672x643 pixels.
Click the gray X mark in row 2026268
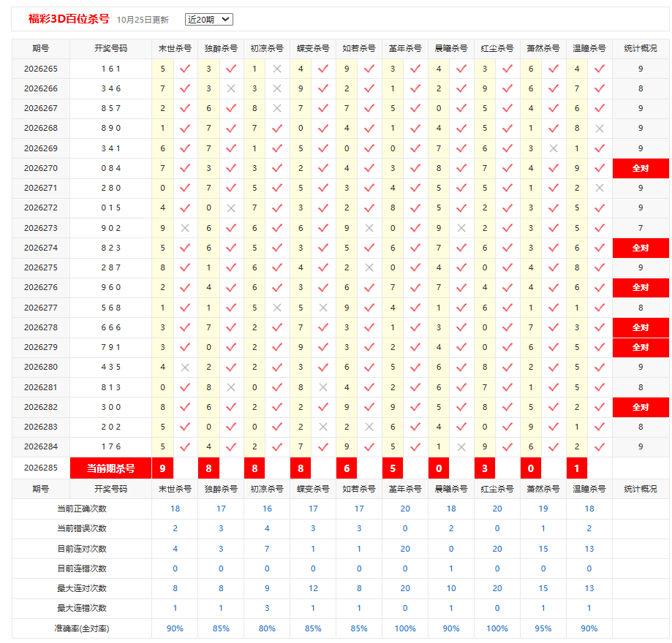[x=600, y=128]
